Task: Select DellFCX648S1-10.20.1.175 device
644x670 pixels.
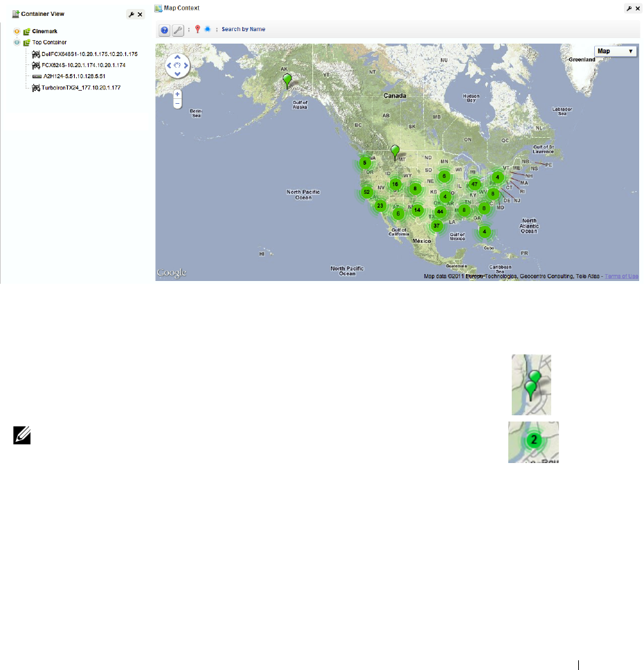Action: (89, 54)
